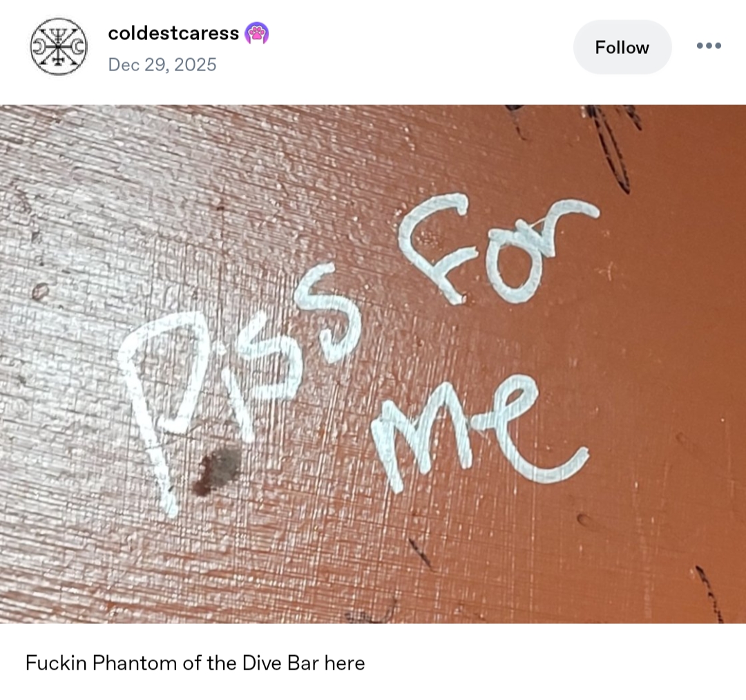Click the 'For' graffiti word in the photo

497,249
